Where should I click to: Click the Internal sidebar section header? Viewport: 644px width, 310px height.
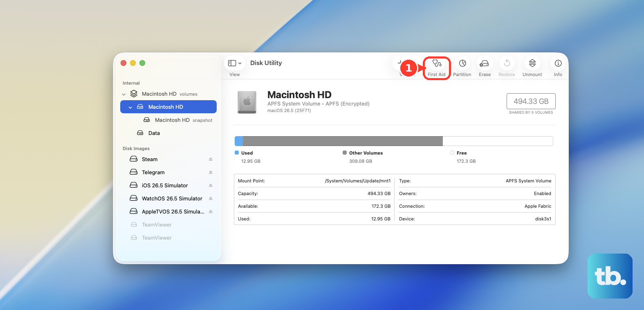click(x=131, y=83)
